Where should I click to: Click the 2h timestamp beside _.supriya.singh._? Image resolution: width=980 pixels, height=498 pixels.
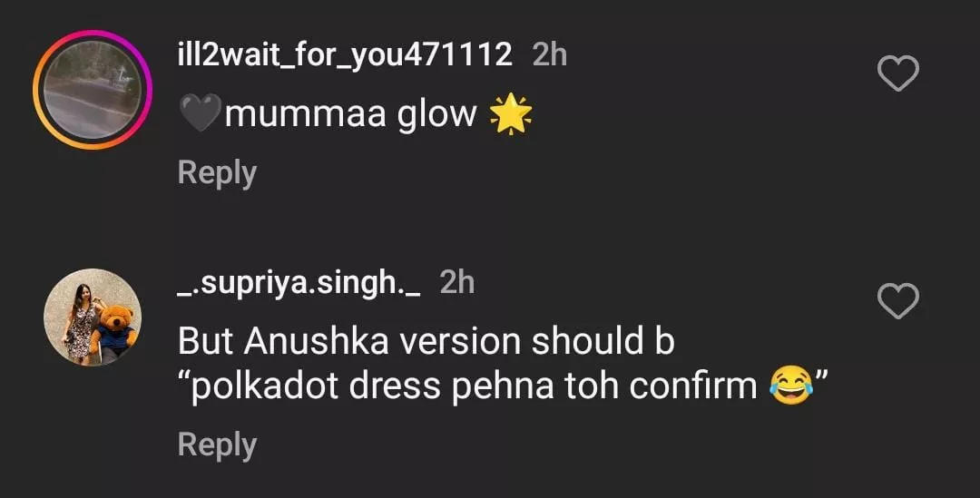click(456, 283)
